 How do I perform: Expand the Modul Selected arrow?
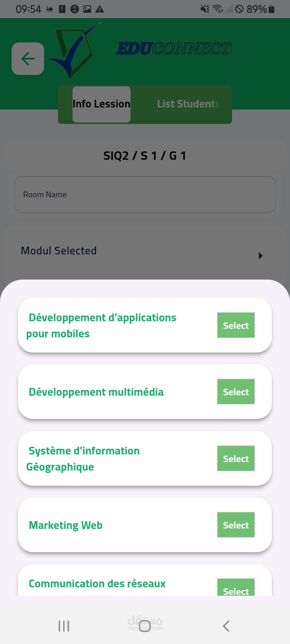pos(261,256)
